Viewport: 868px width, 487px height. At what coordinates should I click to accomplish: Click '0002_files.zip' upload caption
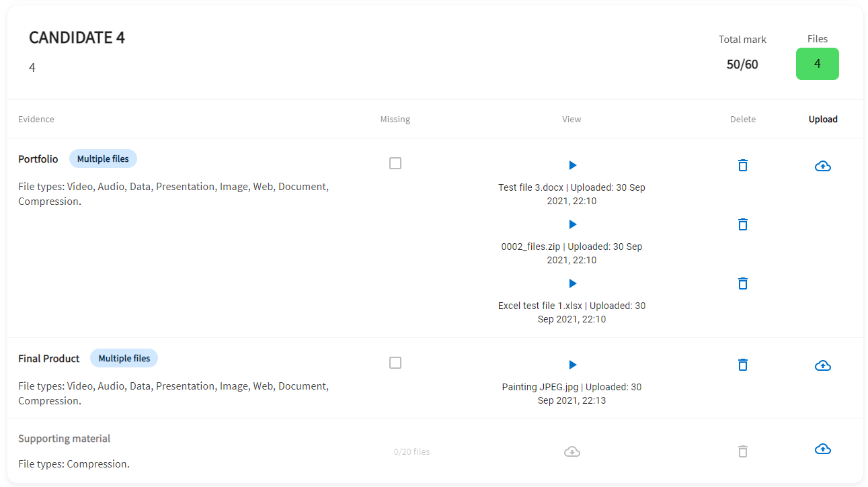point(572,253)
